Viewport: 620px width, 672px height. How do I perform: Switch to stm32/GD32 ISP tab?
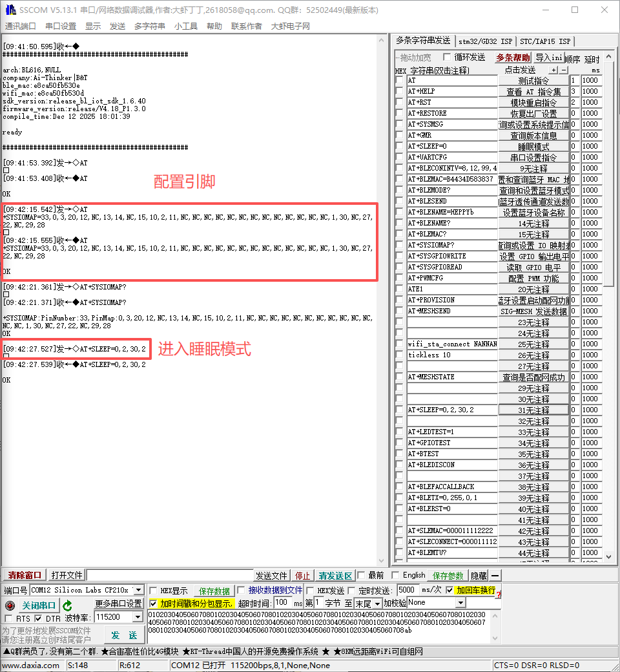click(486, 41)
